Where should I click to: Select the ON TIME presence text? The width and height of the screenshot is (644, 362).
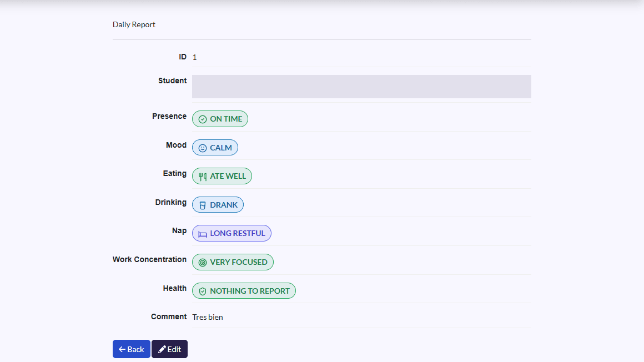pos(226,119)
